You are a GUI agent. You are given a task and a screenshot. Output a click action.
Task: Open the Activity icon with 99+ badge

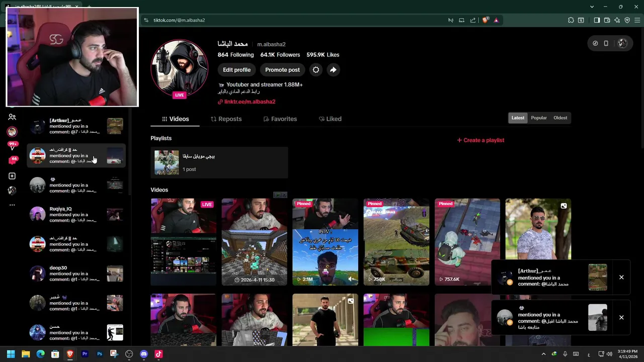click(x=12, y=146)
